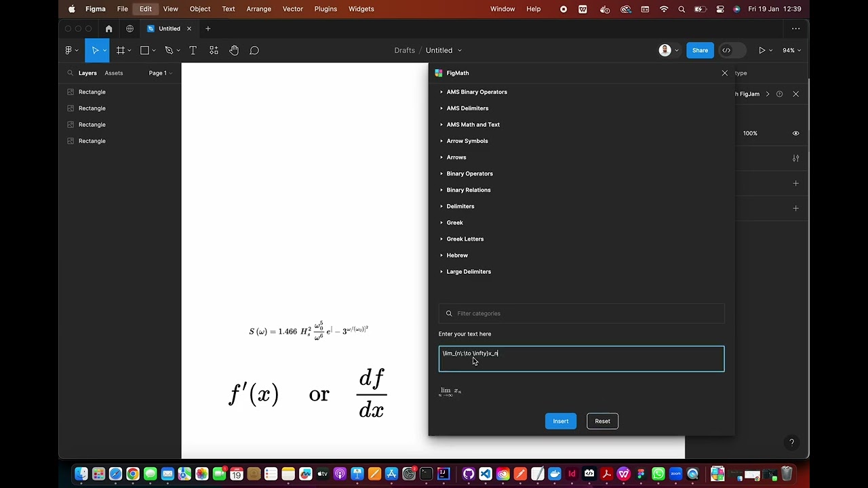Open the Resources tool
Image resolution: width=868 pixels, height=488 pixels.
click(x=214, y=50)
